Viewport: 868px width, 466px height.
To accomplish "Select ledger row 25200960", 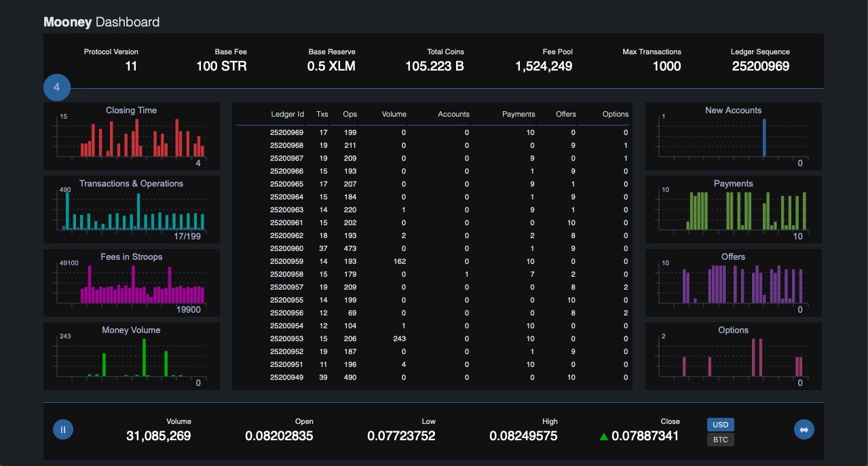I will coord(432,248).
